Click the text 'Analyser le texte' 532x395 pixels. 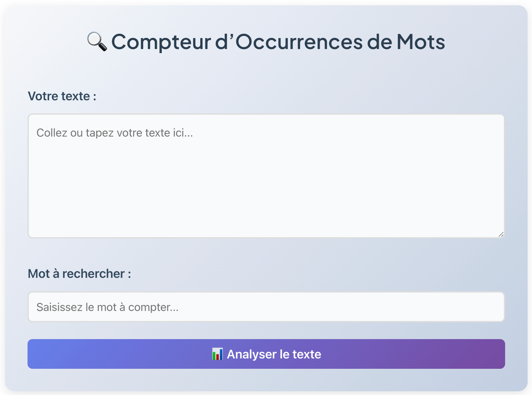[274, 354]
